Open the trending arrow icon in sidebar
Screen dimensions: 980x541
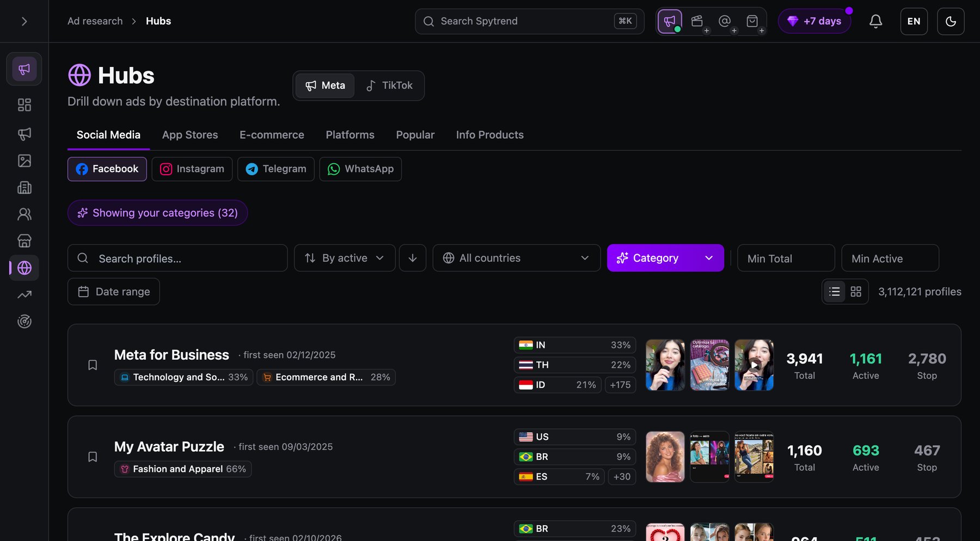pos(24,295)
